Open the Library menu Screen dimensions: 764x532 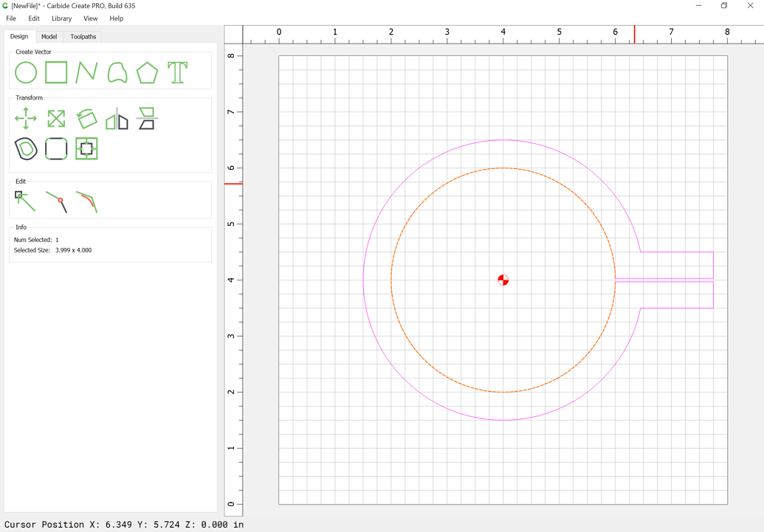pyautogui.click(x=61, y=18)
